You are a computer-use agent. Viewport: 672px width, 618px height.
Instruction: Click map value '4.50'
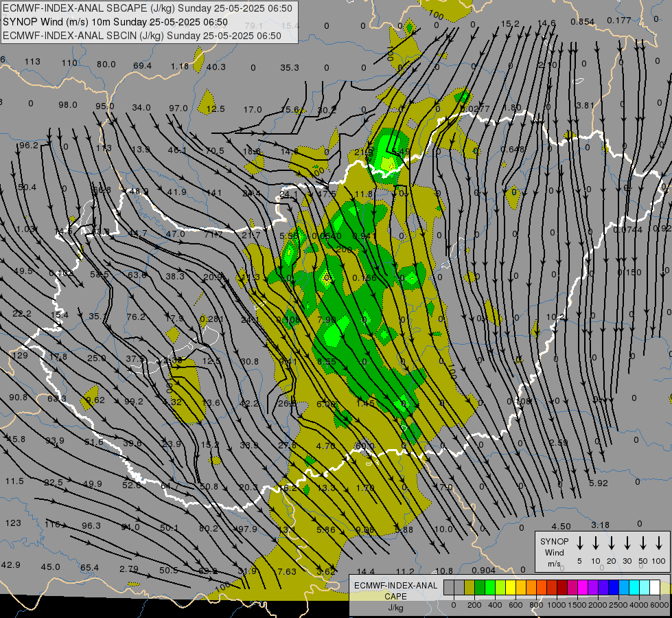(x=561, y=526)
